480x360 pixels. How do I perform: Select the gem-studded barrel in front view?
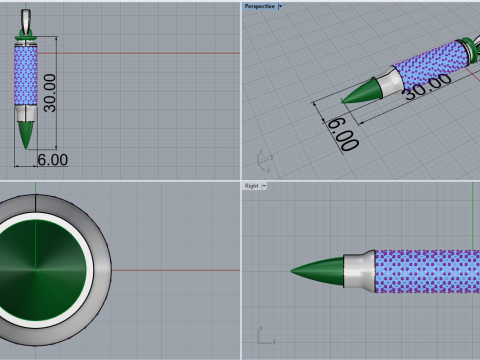pos(26,75)
